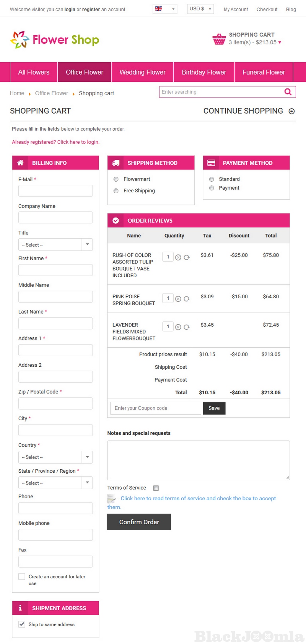This screenshot has height=644, width=306.
Task: Click the terms of service document icon
Action: pyautogui.click(x=112, y=499)
